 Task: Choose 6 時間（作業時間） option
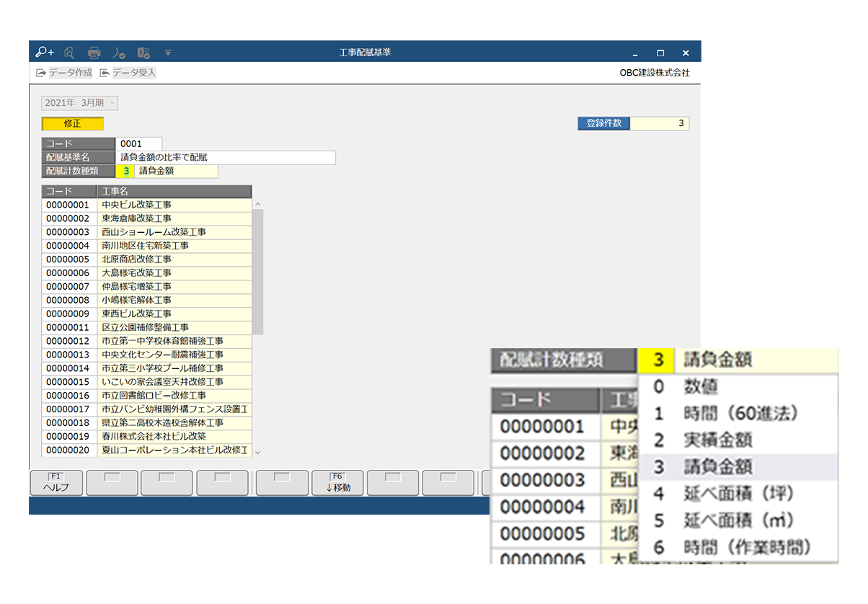pos(735,547)
